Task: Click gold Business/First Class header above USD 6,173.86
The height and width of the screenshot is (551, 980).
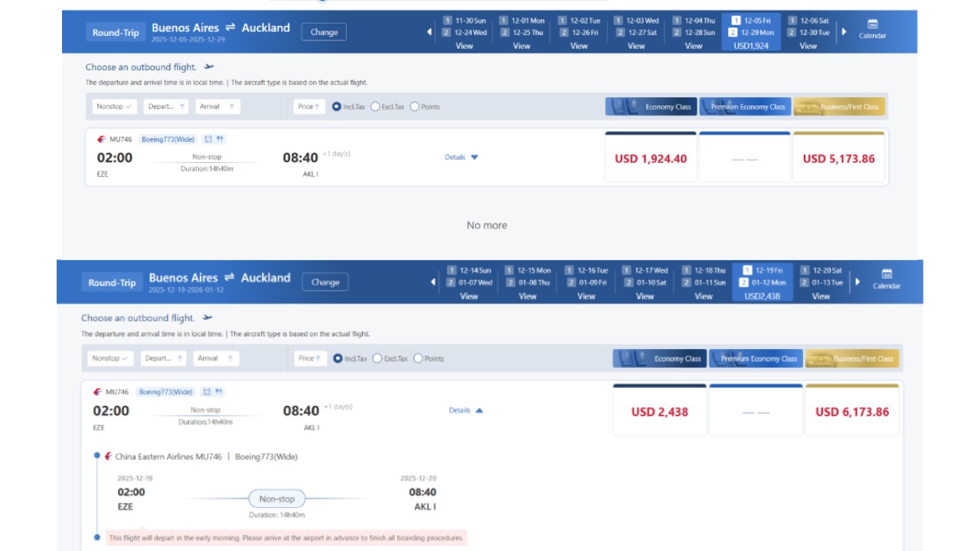Action: pyautogui.click(x=851, y=358)
